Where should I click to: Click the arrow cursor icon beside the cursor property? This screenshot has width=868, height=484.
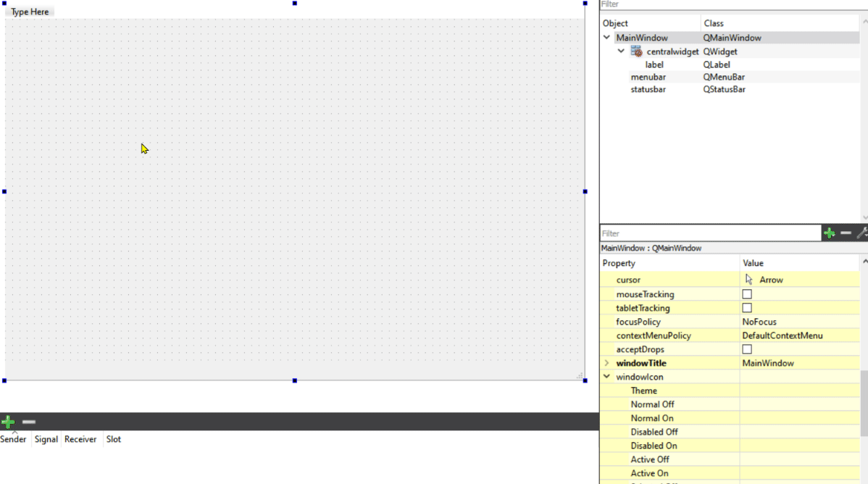pyautogui.click(x=748, y=279)
